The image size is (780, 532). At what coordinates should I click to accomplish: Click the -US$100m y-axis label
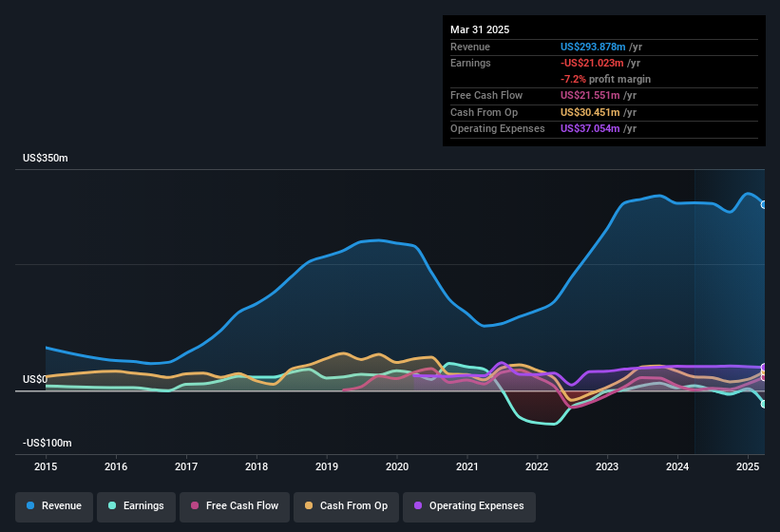click(48, 443)
